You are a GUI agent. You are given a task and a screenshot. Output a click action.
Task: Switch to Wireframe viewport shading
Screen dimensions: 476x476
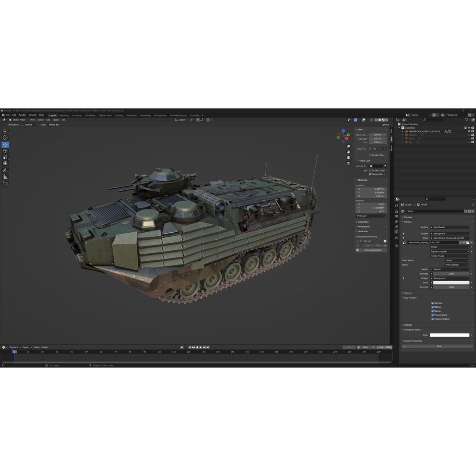point(376,120)
